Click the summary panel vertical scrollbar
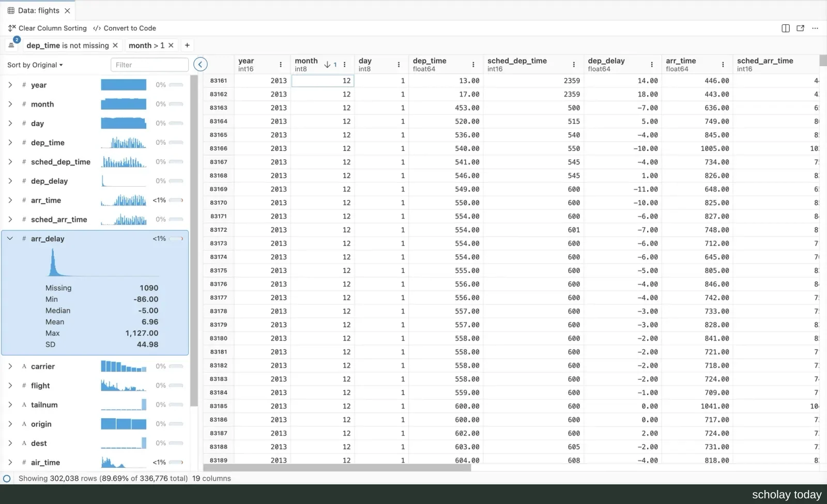 pyautogui.click(x=194, y=240)
